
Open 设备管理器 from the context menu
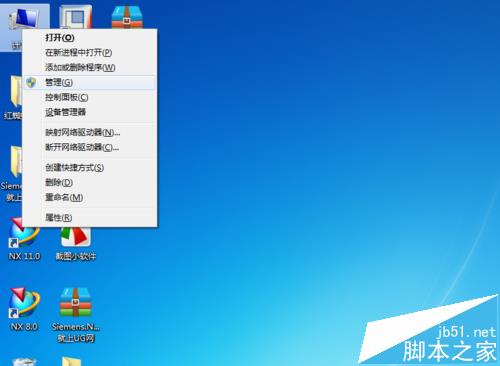(x=90, y=112)
